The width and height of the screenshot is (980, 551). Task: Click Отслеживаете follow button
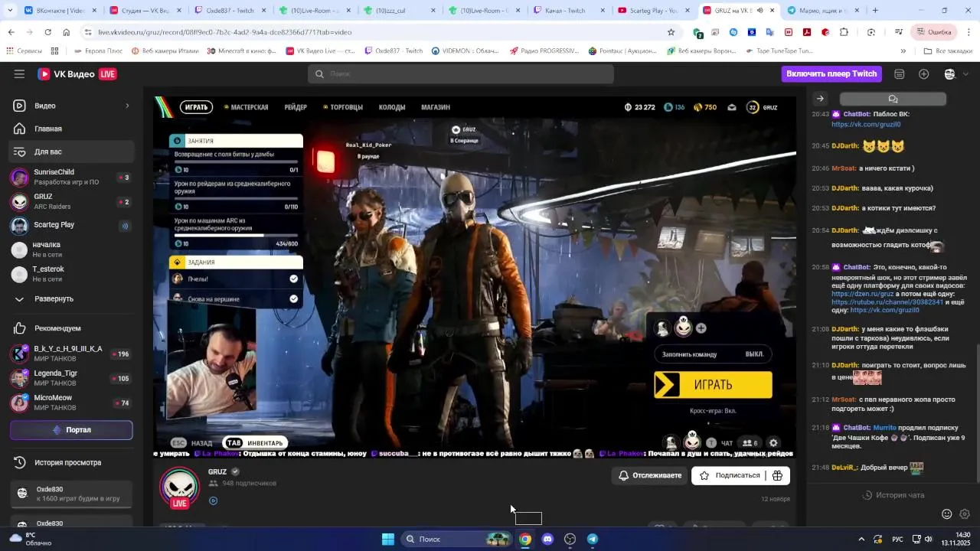click(649, 475)
